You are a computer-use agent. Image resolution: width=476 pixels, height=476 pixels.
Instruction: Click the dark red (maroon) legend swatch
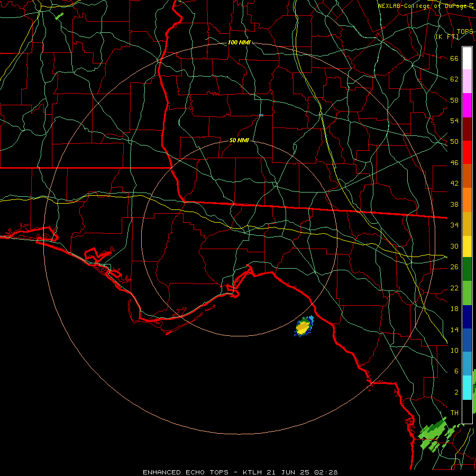(467, 129)
